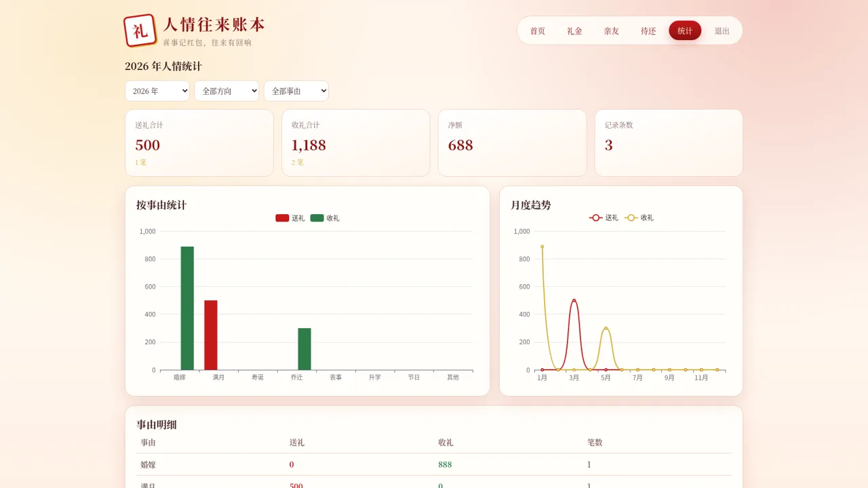Viewport: 868px width, 488px height.
Task: Go to the 礼金 page
Action: click(574, 30)
